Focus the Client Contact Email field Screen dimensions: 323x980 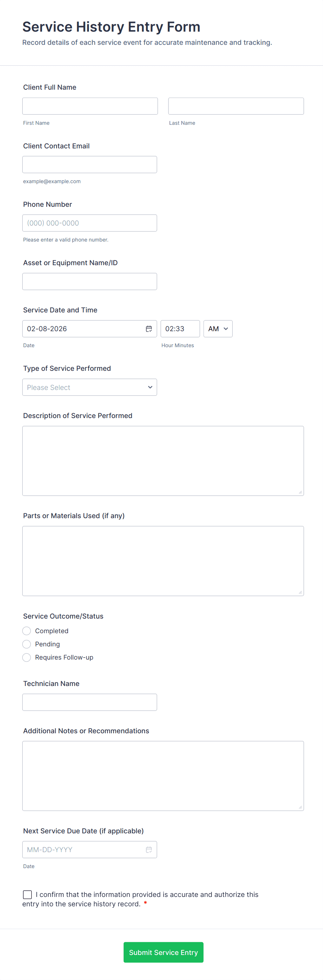89,165
